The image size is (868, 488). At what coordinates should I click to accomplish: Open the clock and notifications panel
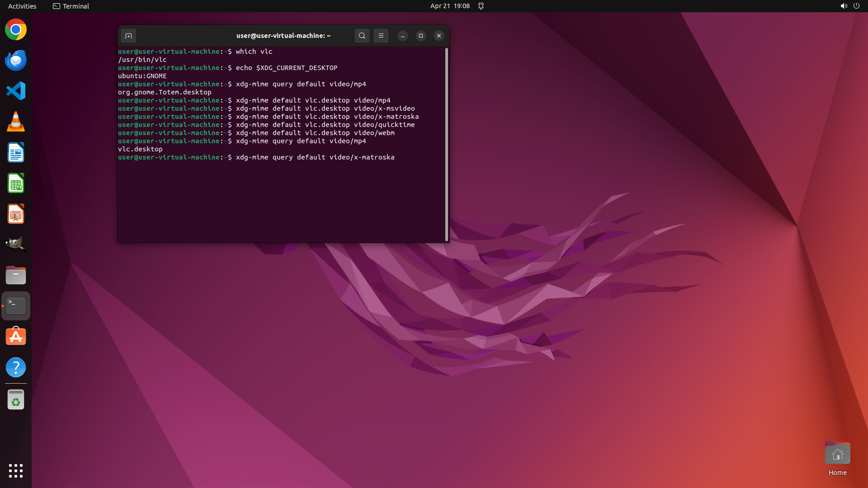[450, 6]
